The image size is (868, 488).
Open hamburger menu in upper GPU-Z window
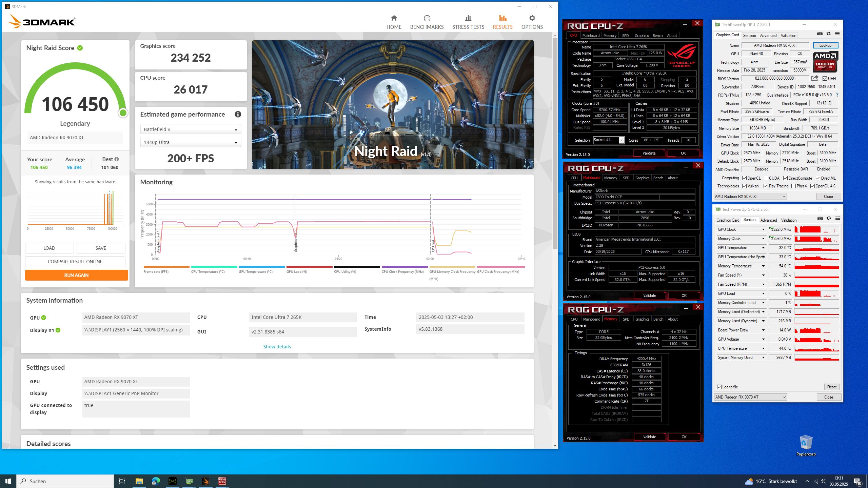(837, 34)
